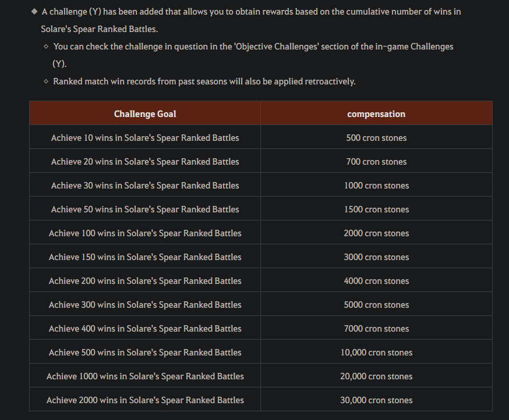Screen dimensions: 509x420
Task: Click 'Achieve 1000 wins in Solare's Spear Ranked Battles'
Action: click(x=145, y=376)
